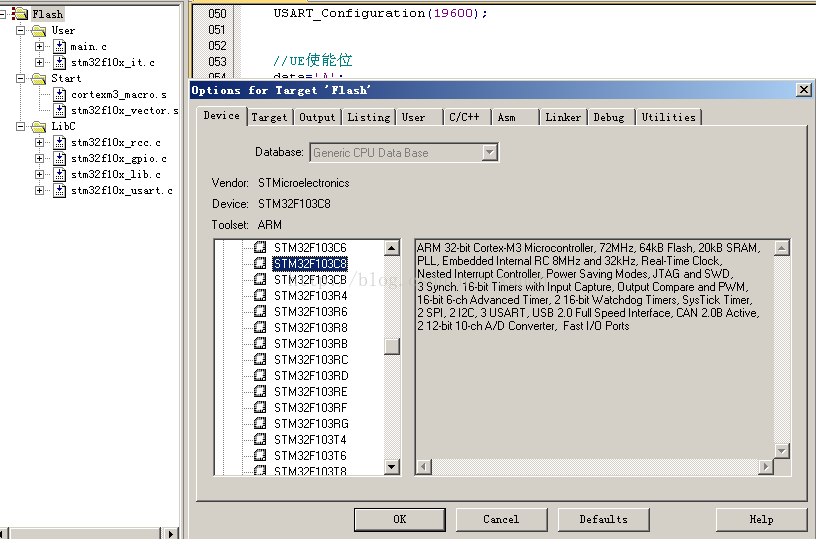Click chip icon beside STM32F103R8
The height and width of the screenshot is (539, 816).
pyautogui.click(x=260, y=327)
